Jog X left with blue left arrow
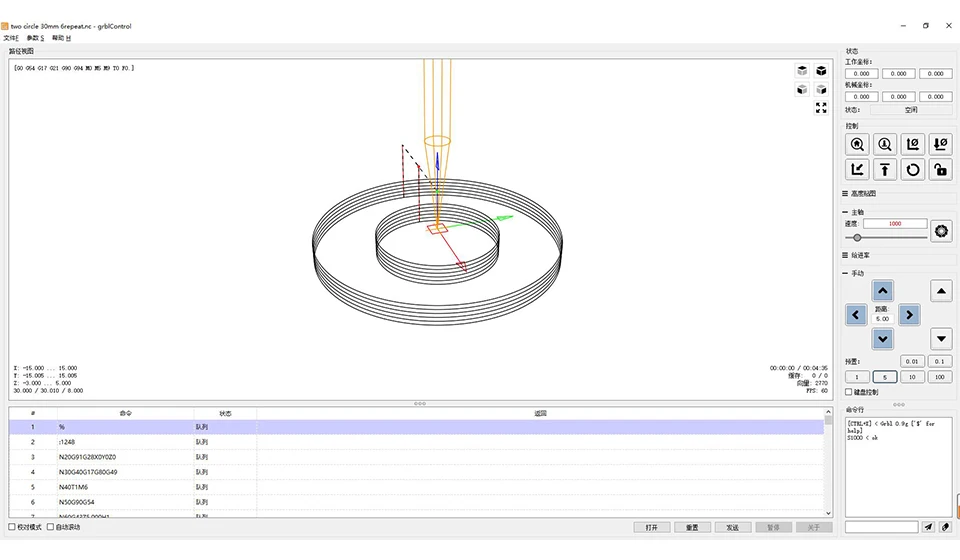 pos(856,315)
